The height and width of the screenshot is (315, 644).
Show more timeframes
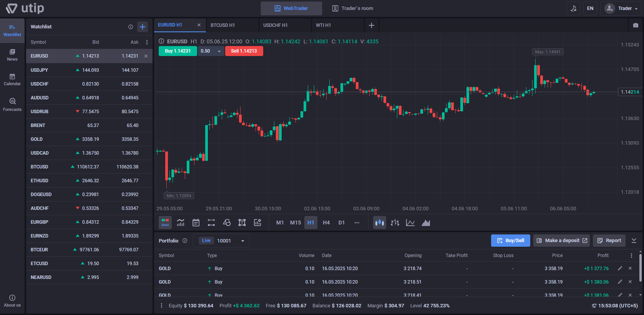coord(357,223)
